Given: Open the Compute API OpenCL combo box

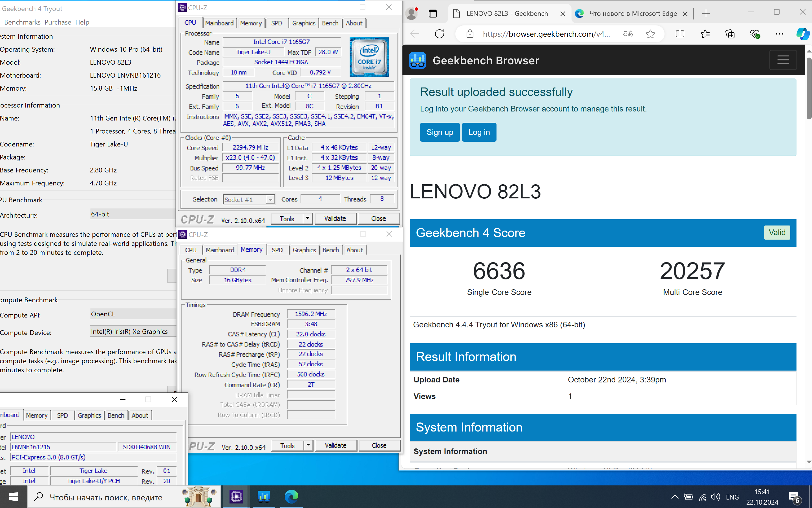Looking at the screenshot, I should [133, 314].
